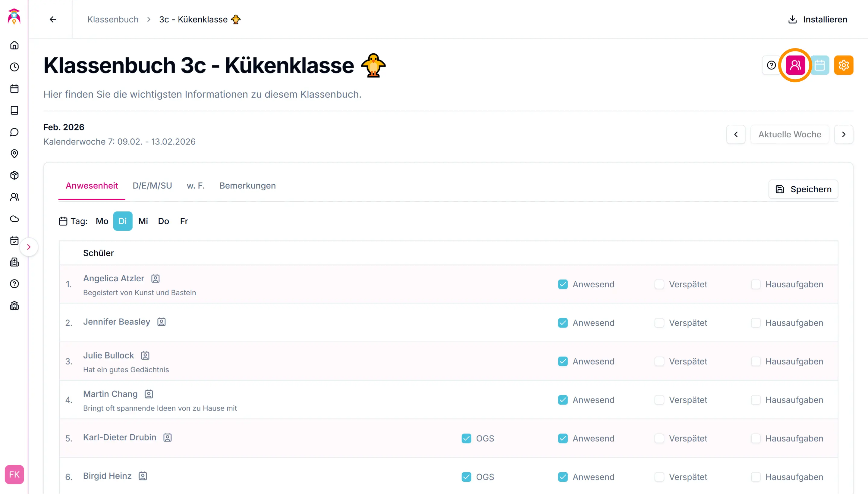
Task: Open the home icon in sidebar
Action: click(x=14, y=45)
